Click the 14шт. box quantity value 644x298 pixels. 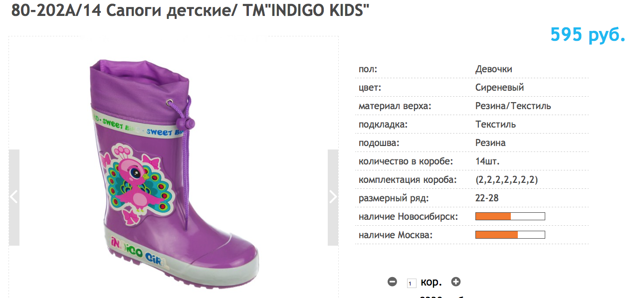(487, 161)
